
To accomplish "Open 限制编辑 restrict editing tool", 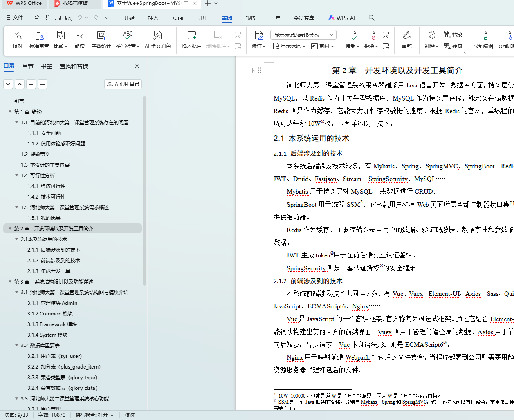I will pyautogui.click(x=483, y=40).
